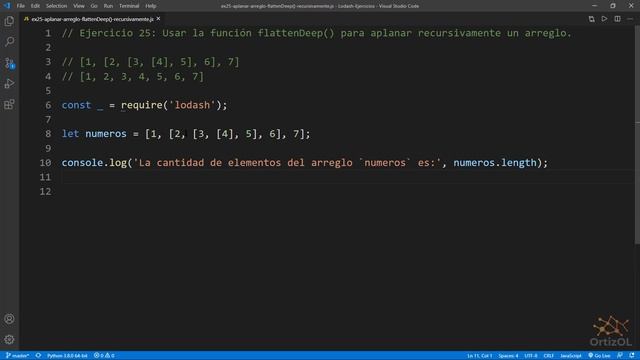
Task: Click line number 8 in gutter
Action: click(48, 134)
